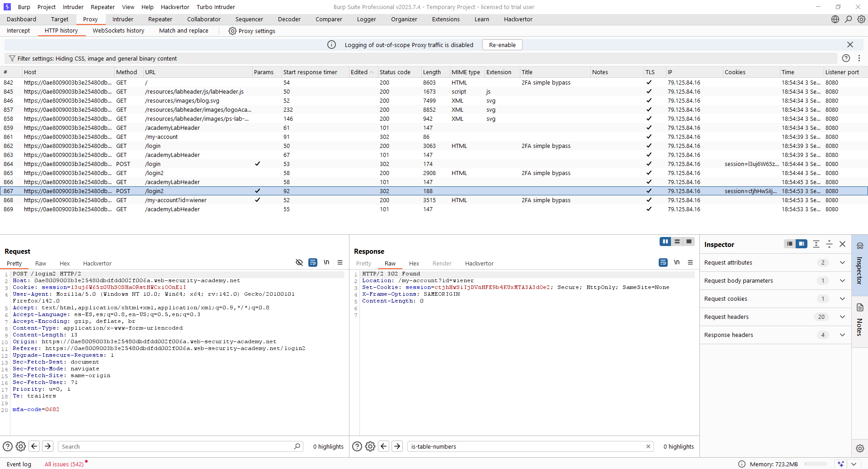Click the logging info circle icon

pos(331,45)
